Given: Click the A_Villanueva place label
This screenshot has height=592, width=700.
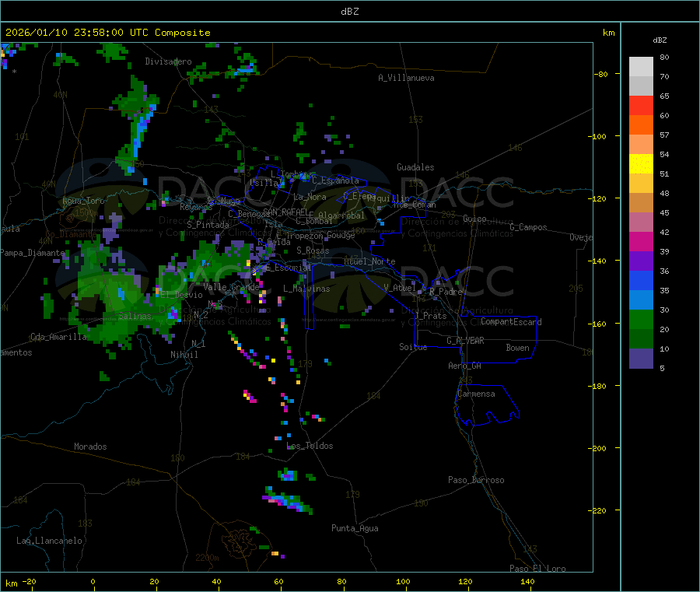Looking at the screenshot, I should [406, 78].
